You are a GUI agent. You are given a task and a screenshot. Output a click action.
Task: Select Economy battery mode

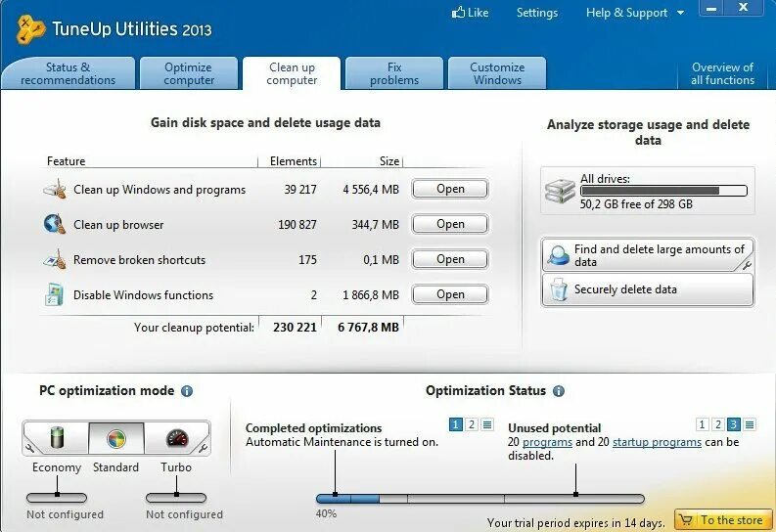pyautogui.click(x=58, y=438)
